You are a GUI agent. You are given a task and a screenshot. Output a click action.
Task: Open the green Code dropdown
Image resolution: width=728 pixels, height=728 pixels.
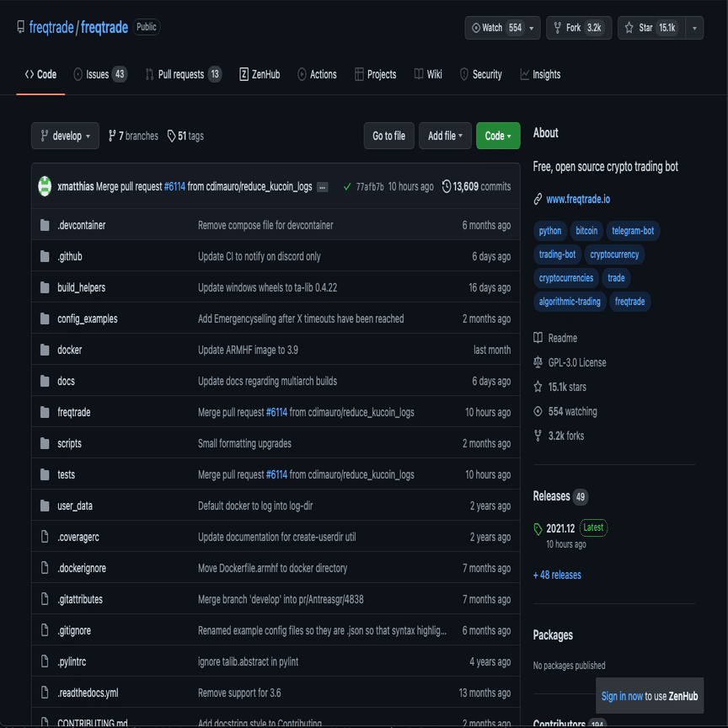coord(498,135)
